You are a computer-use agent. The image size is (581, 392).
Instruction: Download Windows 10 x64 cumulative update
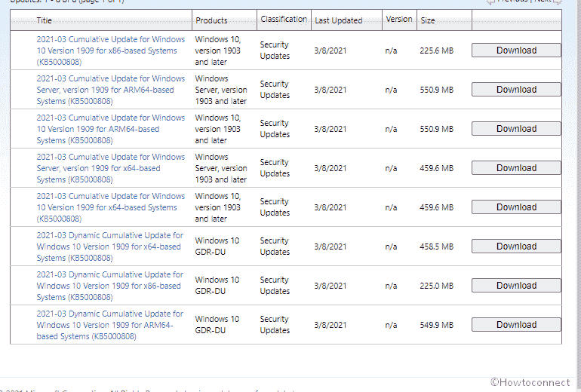516,207
